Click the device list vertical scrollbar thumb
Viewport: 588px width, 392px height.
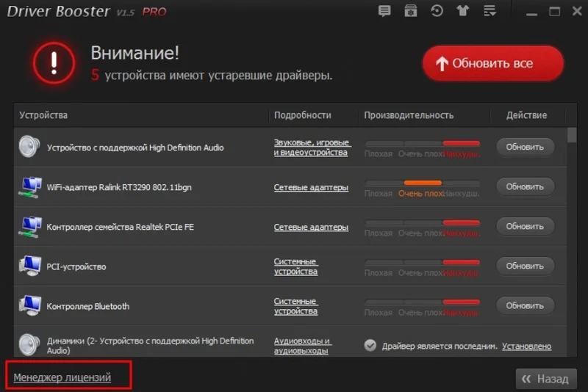(x=572, y=135)
